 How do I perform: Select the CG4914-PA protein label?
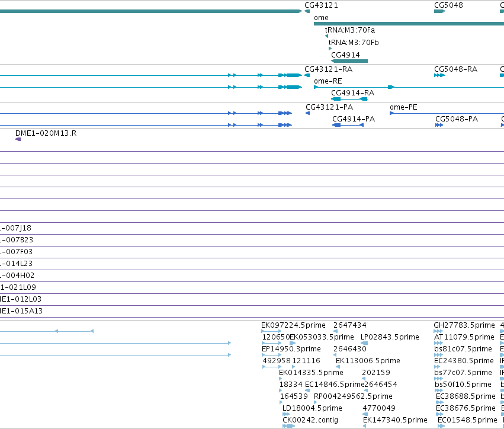tap(354, 119)
